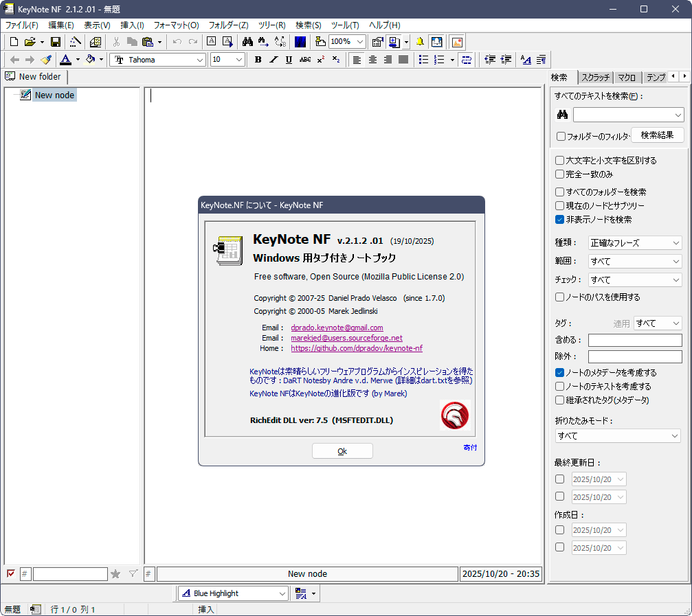Click the Open file folder icon

(30, 42)
